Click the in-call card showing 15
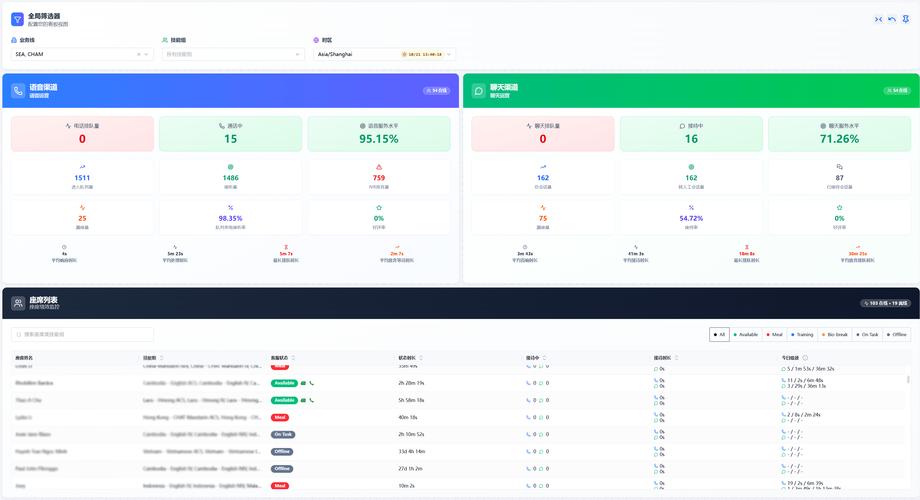This screenshot has width=920, height=500. click(231, 134)
